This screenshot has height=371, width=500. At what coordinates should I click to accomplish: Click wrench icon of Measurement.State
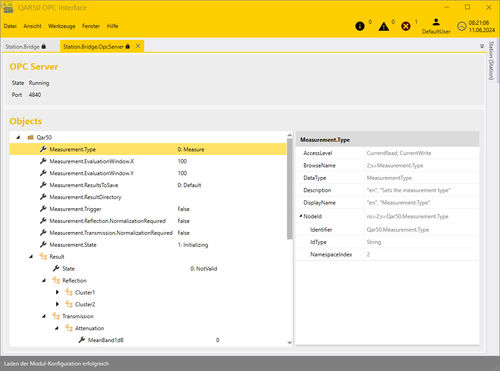43,244
